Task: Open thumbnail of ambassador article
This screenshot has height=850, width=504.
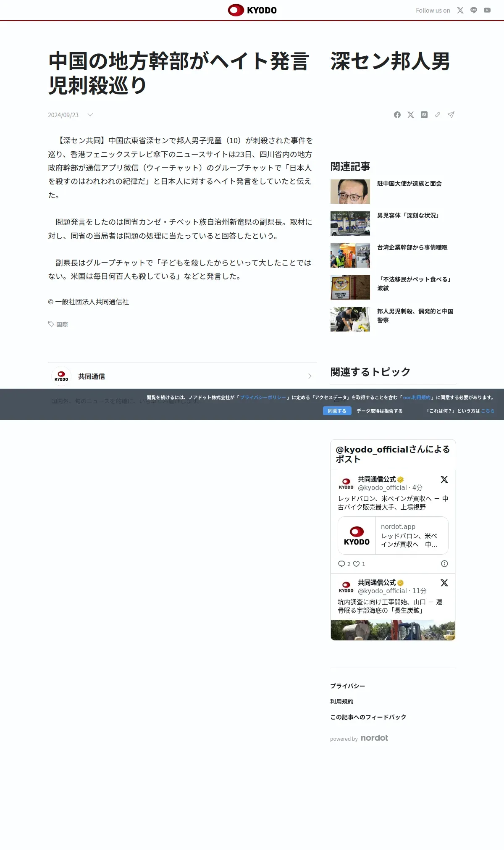Action: [350, 192]
